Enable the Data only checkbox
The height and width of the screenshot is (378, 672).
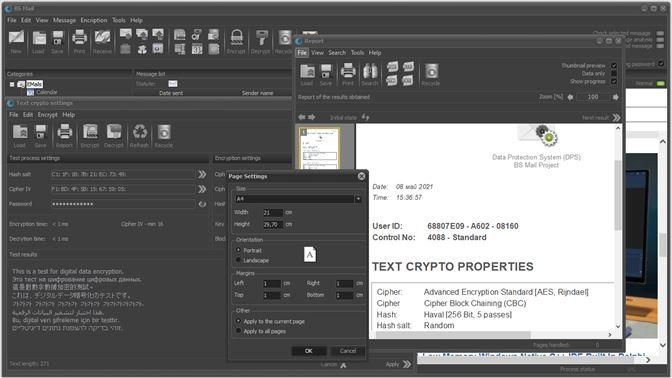pyautogui.click(x=614, y=73)
